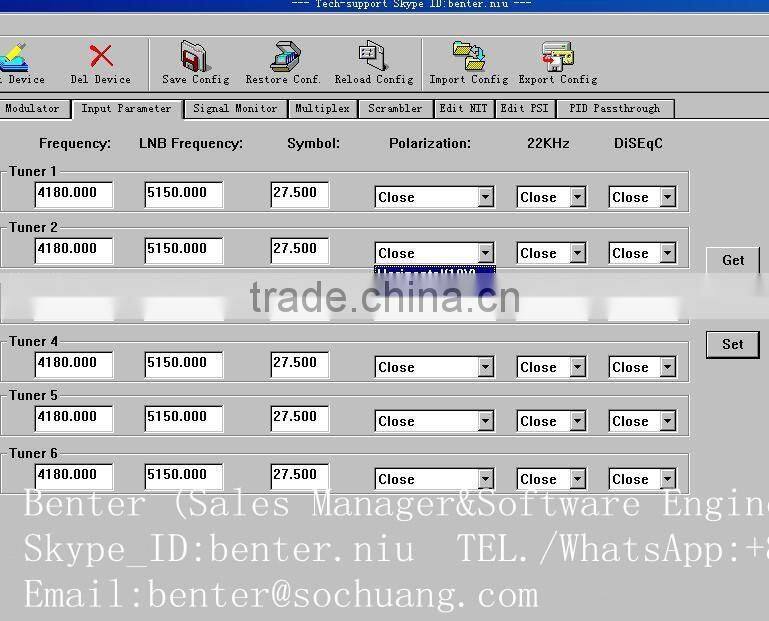This screenshot has height=621, width=769.
Task: Click the highlighted Horizontal option in open list
Action: 435,274
